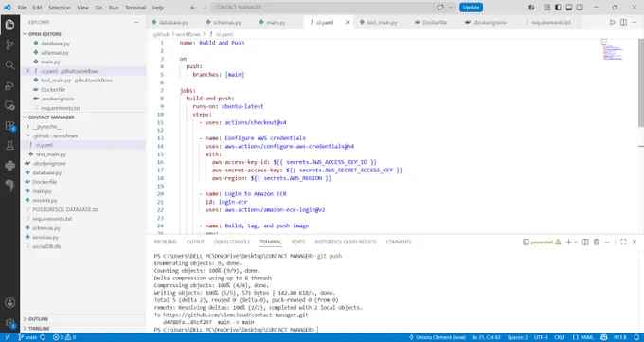Click the Explorer more actions ellipsis
This screenshot has height=342, width=644.
pyautogui.click(x=136, y=22)
